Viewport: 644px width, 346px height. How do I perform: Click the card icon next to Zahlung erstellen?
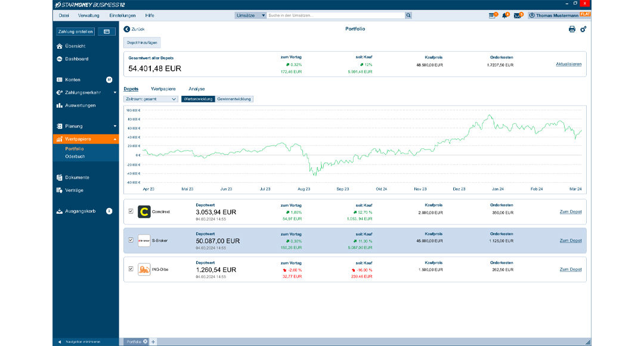[x=107, y=32]
